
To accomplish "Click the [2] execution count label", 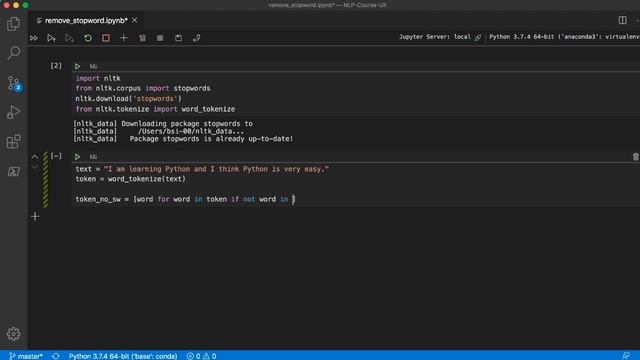I will pyautogui.click(x=56, y=66).
